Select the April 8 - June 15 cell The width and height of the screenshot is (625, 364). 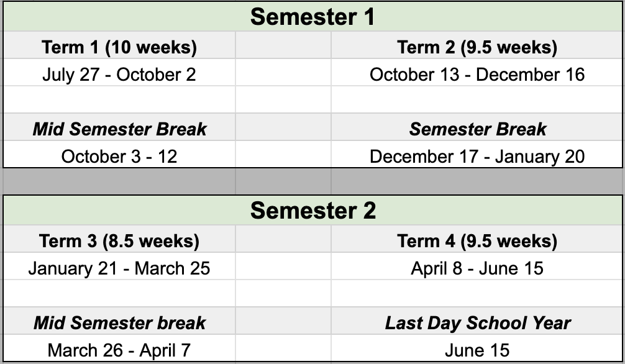coord(477,266)
